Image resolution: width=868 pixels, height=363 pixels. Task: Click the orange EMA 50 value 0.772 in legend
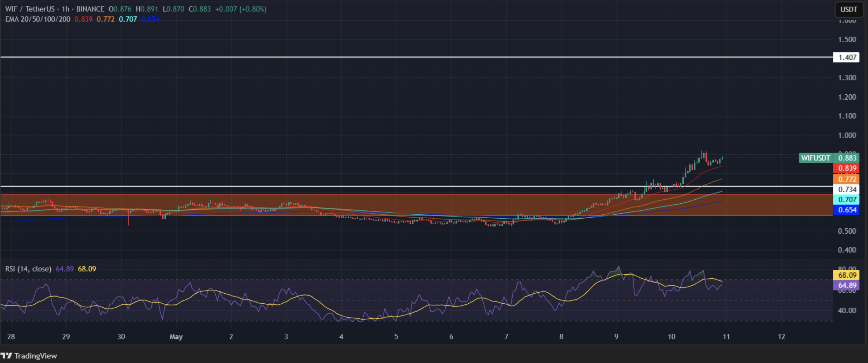(106, 19)
